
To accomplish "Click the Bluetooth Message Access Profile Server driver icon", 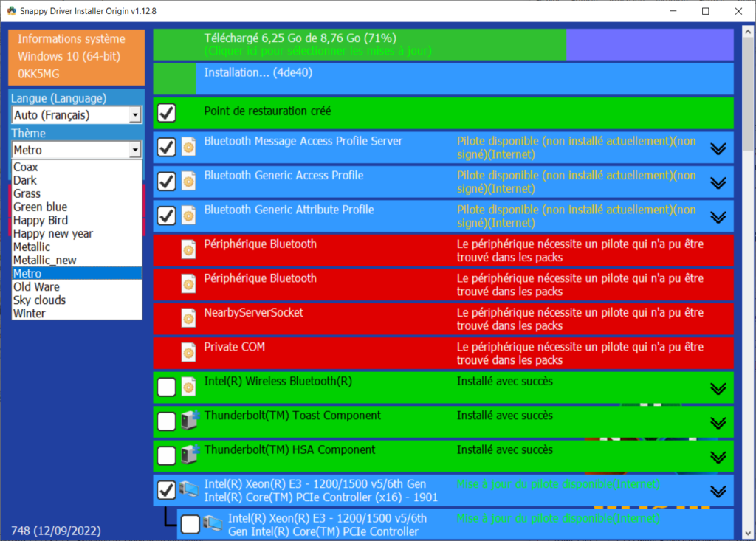I will point(188,147).
